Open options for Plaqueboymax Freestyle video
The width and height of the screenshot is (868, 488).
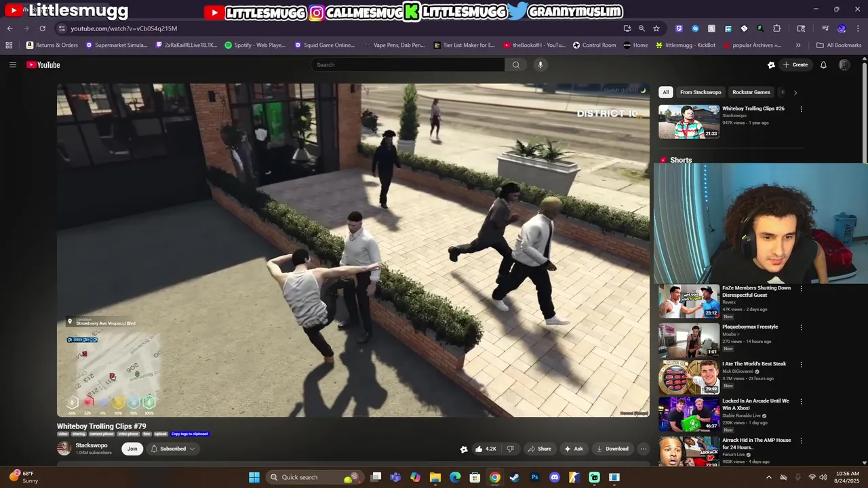[x=801, y=327]
